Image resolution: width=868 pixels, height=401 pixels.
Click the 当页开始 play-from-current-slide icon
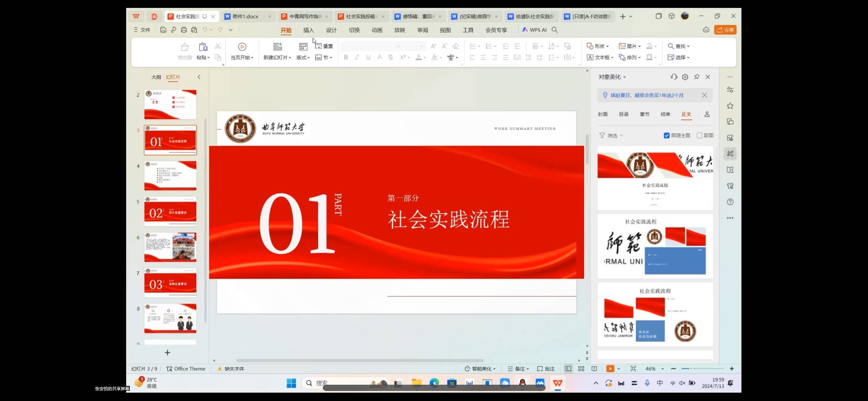click(x=242, y=47)
